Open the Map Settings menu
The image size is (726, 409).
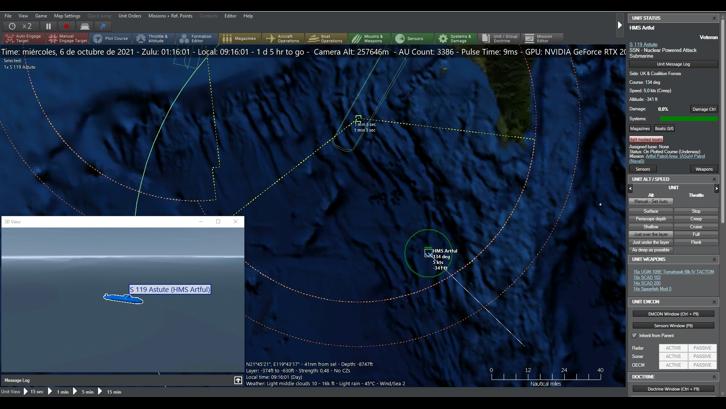(67, 16)
